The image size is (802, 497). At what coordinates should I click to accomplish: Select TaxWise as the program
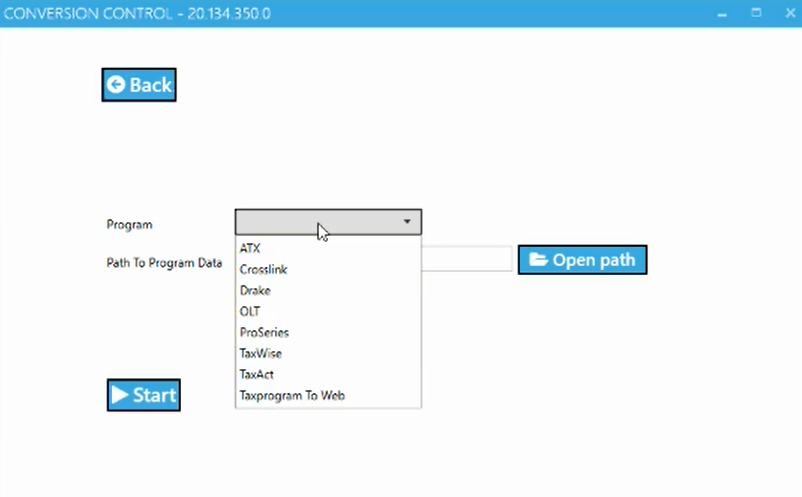(x=261, y=353)
